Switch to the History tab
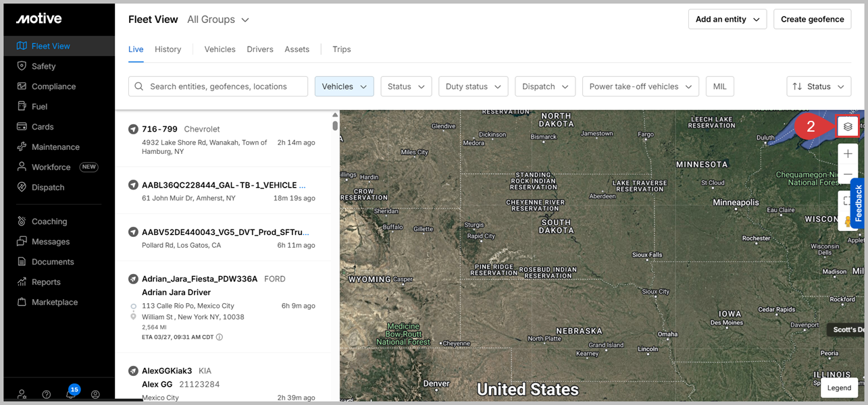 coord(168,49)
